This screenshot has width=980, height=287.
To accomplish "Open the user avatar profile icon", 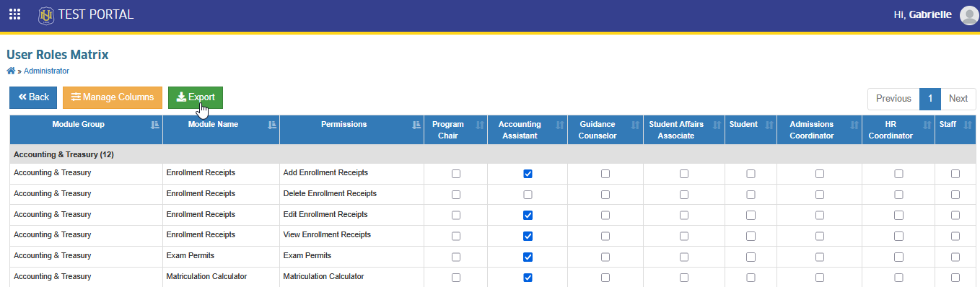I will 969,15.
